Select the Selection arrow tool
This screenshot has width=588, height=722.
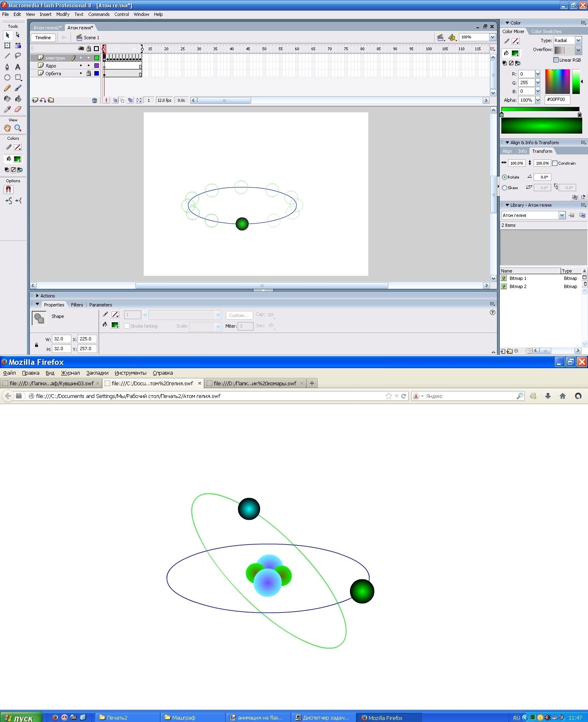point(7,35)
